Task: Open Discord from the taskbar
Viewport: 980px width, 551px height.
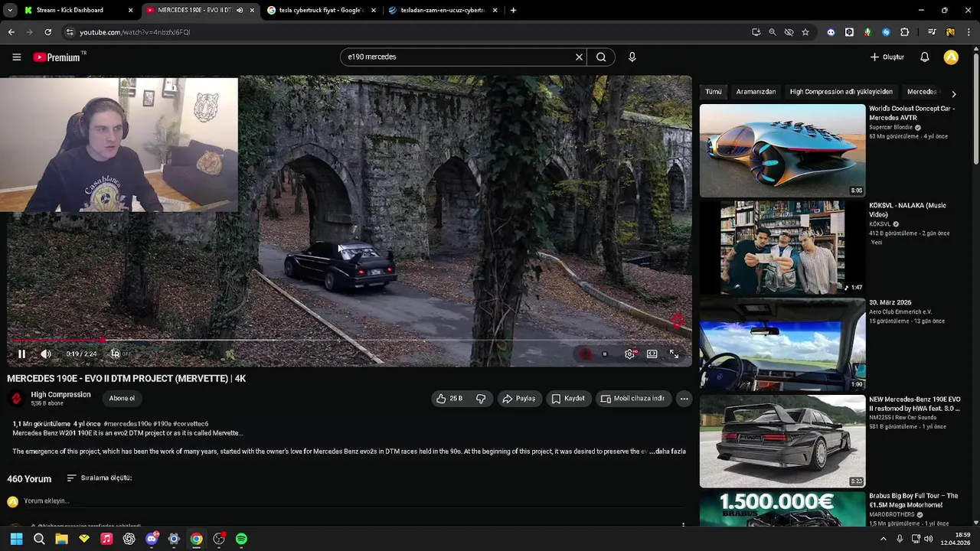Action: [152, 539]
